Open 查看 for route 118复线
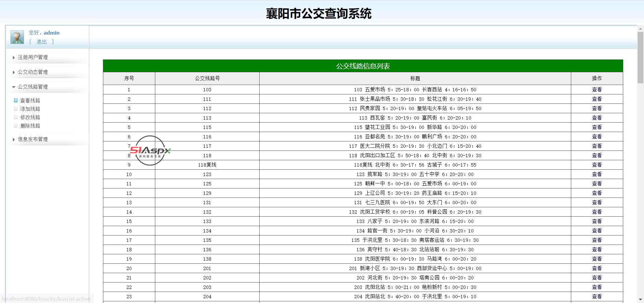 (597, 165)
